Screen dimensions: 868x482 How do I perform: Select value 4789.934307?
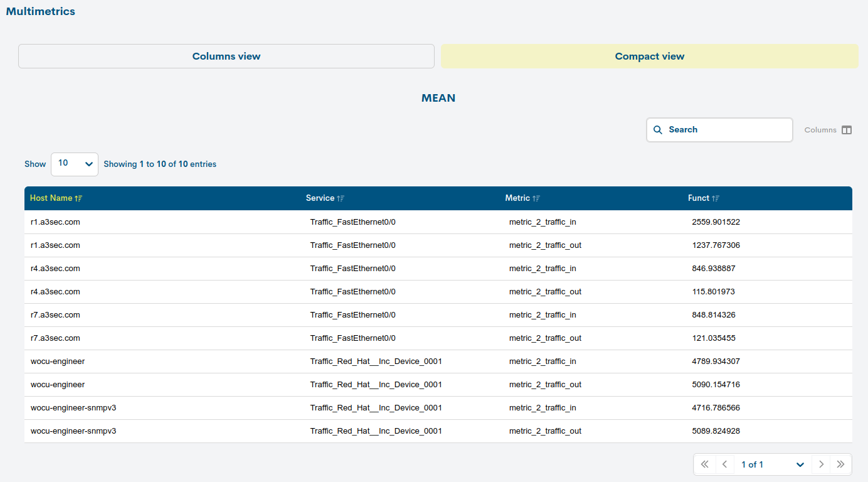click(716, 361)
